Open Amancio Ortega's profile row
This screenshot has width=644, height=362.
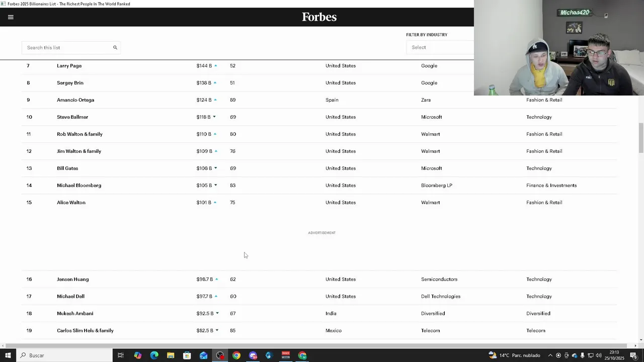(x=319, y=100)
